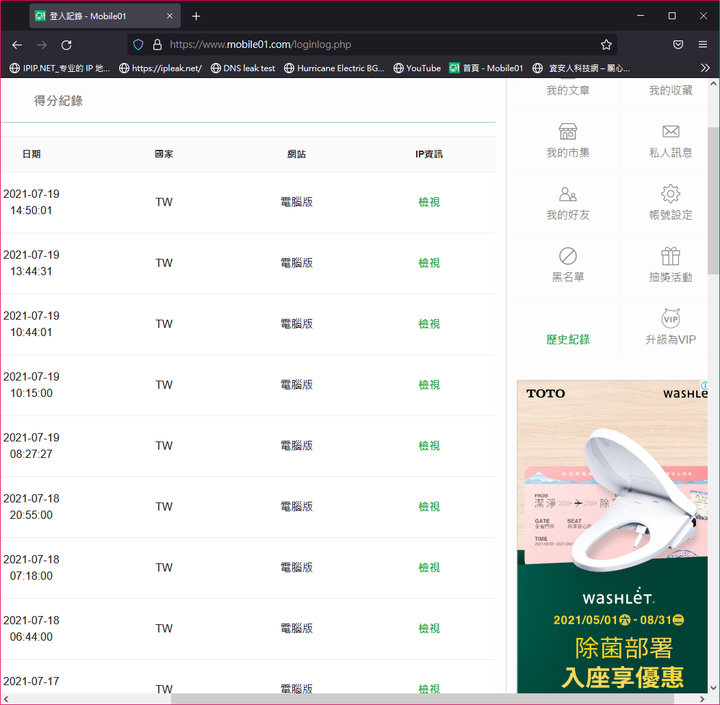Click the horizontal scrollbar thumb

click(x=422, y=699)
